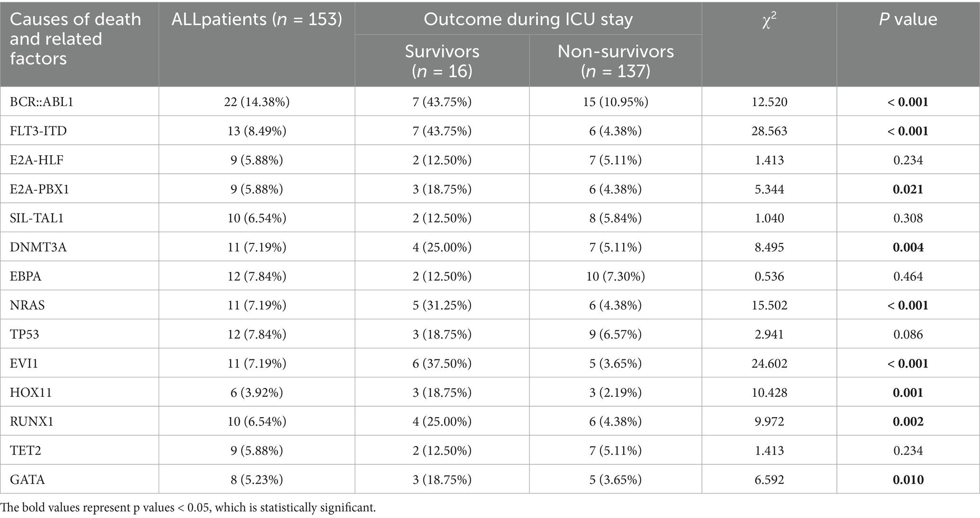Click the P value column header

[907, 19]
